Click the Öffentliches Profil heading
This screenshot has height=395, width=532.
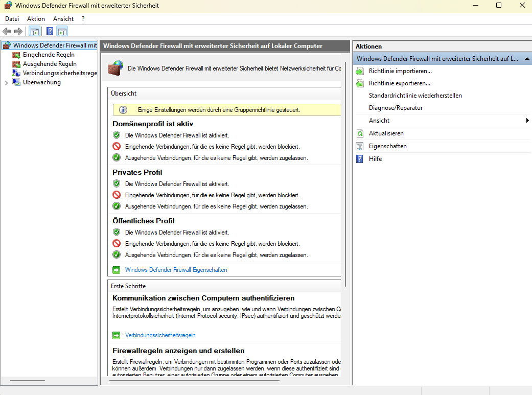click(x=143, y=221)
